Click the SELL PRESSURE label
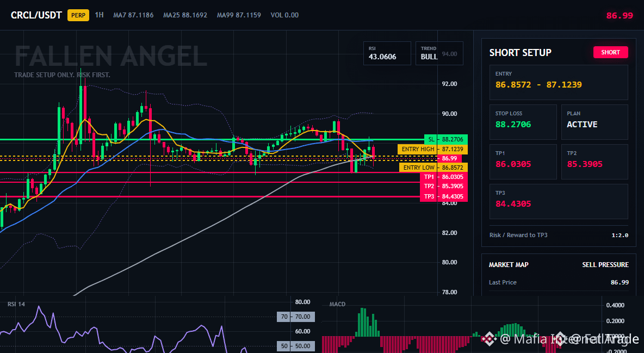This screenshot has height=353, width=644. [605, 265]
